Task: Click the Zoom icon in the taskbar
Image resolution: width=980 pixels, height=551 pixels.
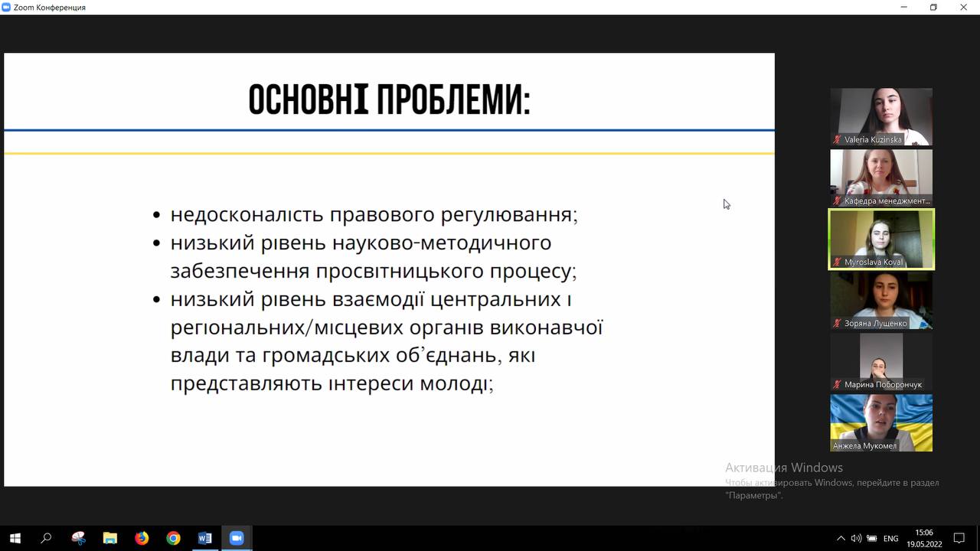Action: click(236, 538)
